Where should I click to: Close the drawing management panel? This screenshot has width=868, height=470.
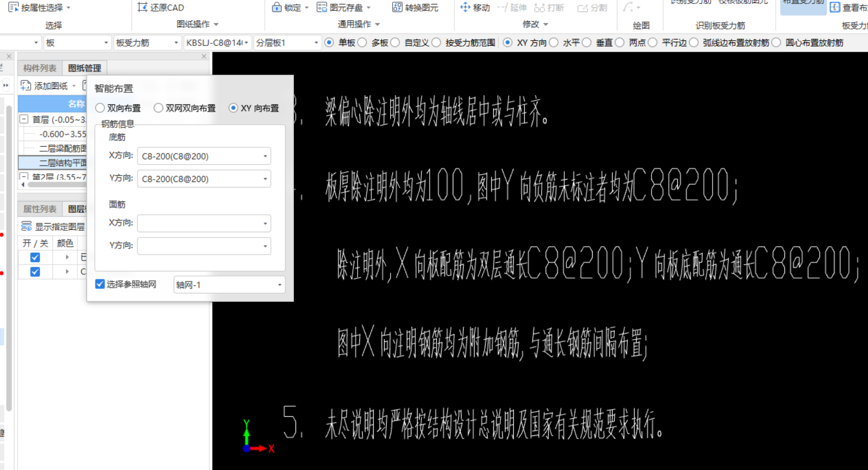pos(204,56)
